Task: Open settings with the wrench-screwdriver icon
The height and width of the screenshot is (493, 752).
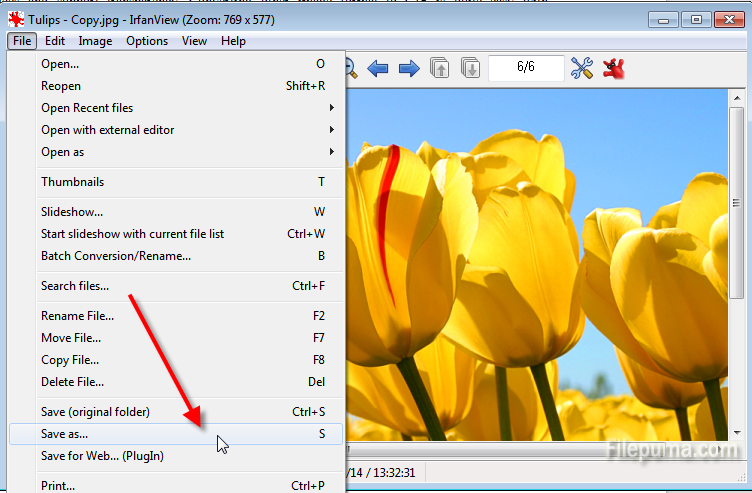Action: (582, 68)
